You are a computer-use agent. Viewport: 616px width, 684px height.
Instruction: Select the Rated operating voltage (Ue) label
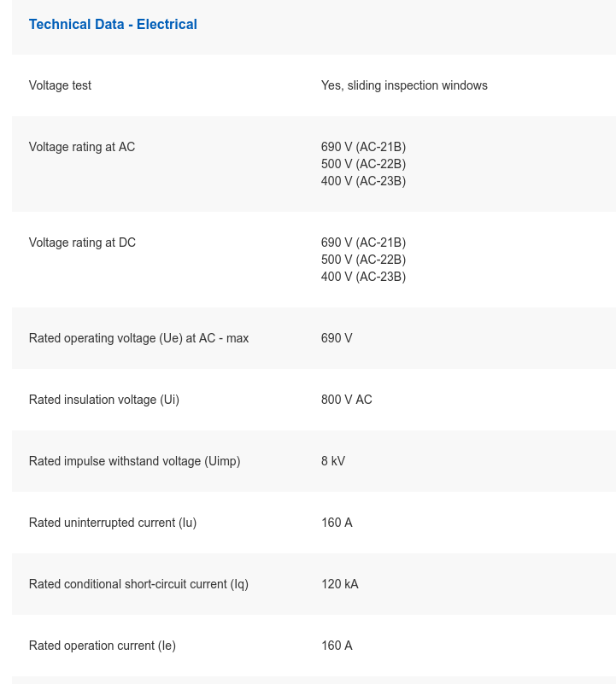coord(138,338)
